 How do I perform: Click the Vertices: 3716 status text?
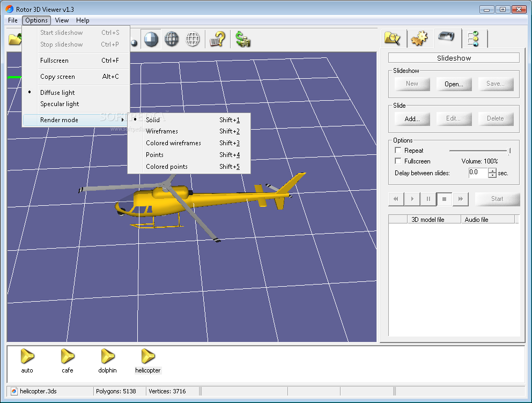[167, 391]
